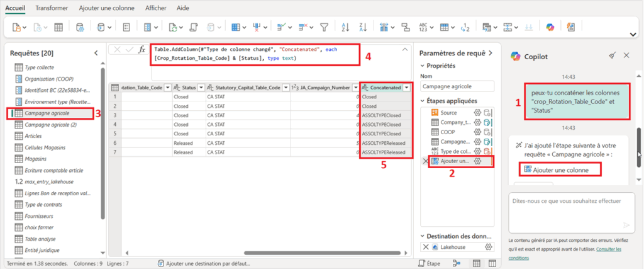Open the Transformer ribbon tab
Image resolution: width=644 pixels, height=269 pixels.
[52, 8]
